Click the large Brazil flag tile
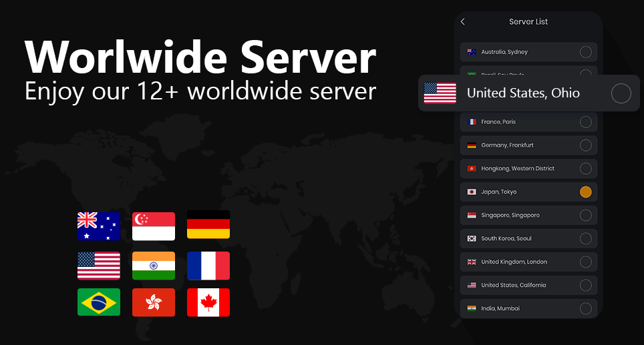 (99, 302)
